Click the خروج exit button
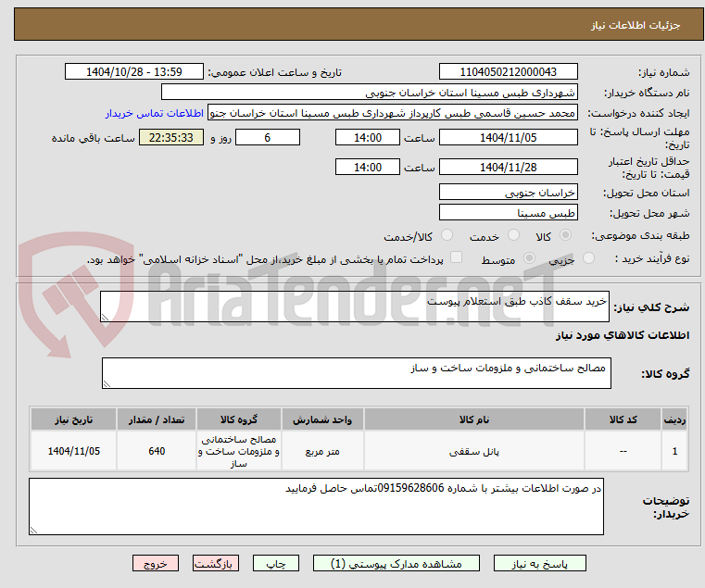The width and height of the screenshot is (705, 588). tap(156, 563)
